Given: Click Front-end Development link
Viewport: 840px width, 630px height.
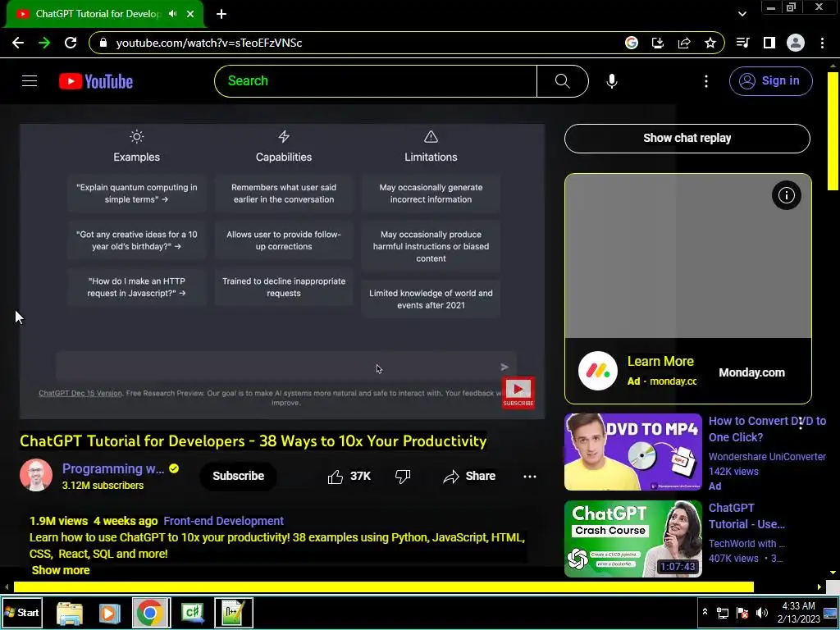Looking at the screenshot, I should [223, 521].
